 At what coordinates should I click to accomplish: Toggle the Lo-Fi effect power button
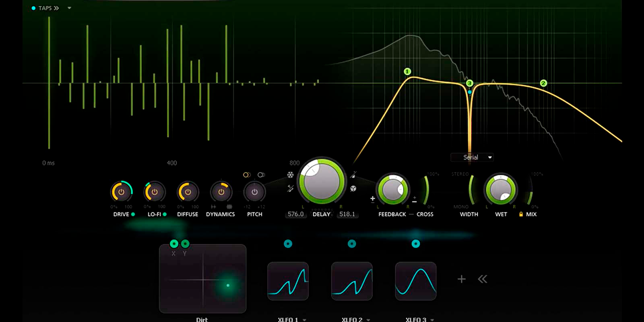click(154, 192)
